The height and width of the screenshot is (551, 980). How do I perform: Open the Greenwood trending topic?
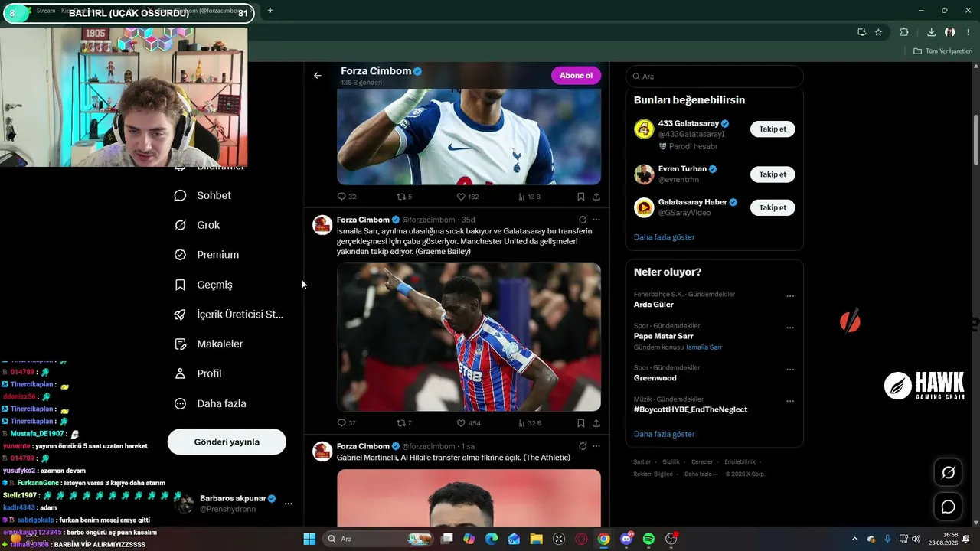655,378
